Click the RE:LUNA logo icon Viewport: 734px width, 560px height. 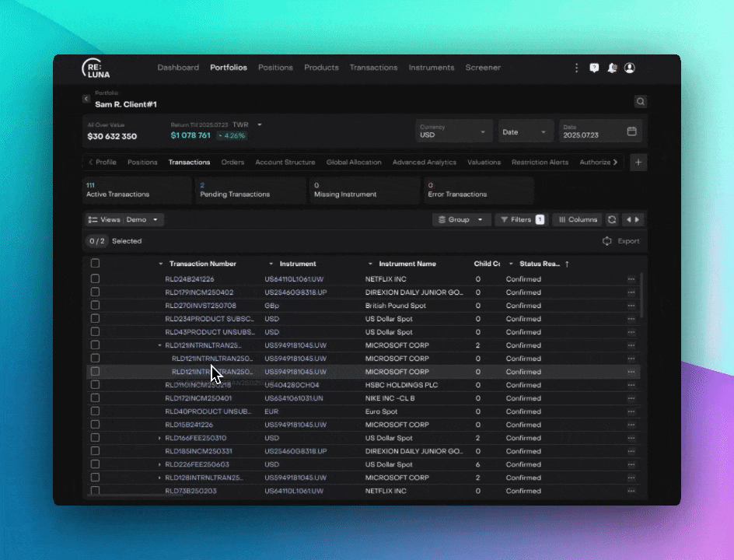[x=96, y=68]
